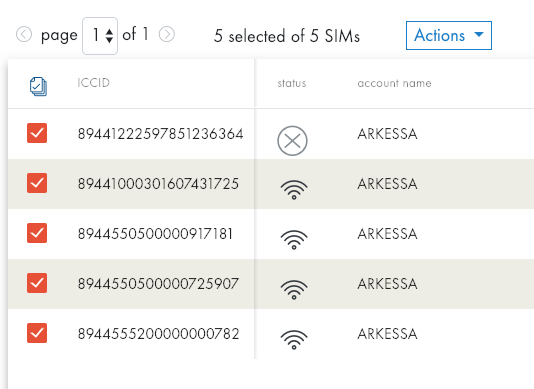Untick checkbox for SIM 8944555200000000782

37,333
